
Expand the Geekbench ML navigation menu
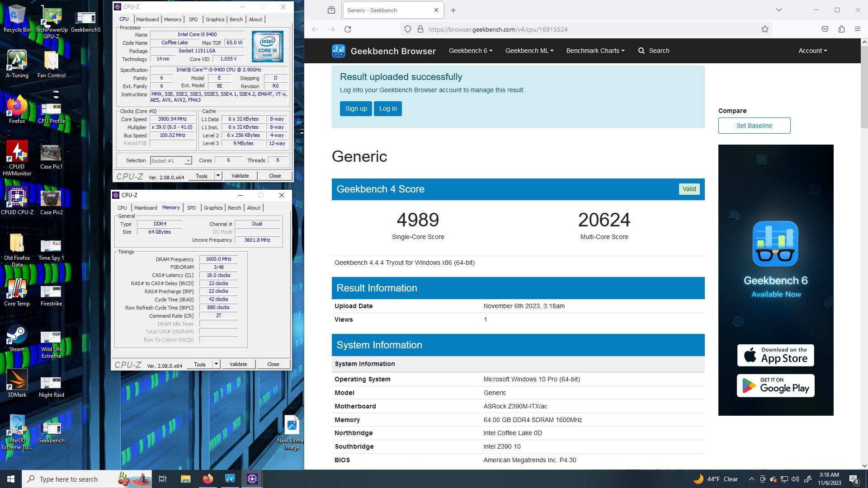click(x=529, y=51)
